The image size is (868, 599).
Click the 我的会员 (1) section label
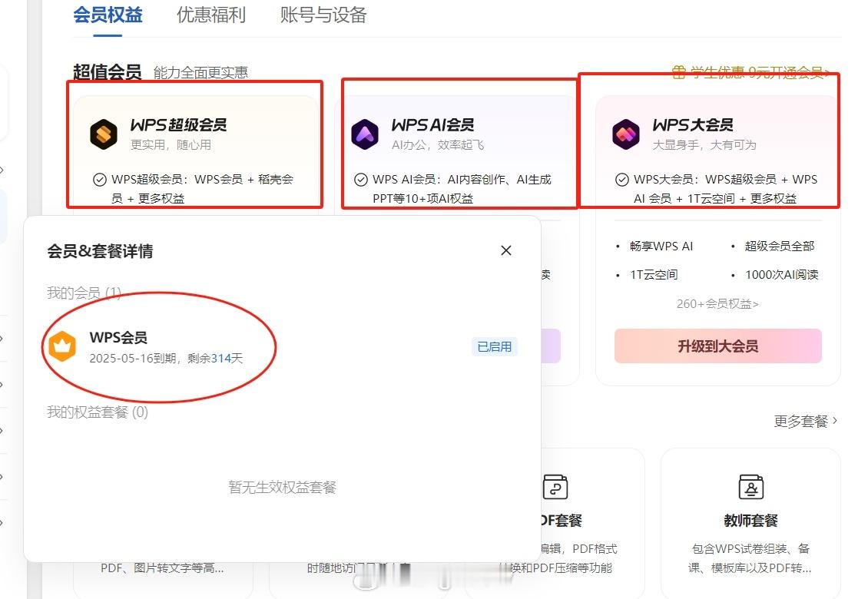point(84,293)
